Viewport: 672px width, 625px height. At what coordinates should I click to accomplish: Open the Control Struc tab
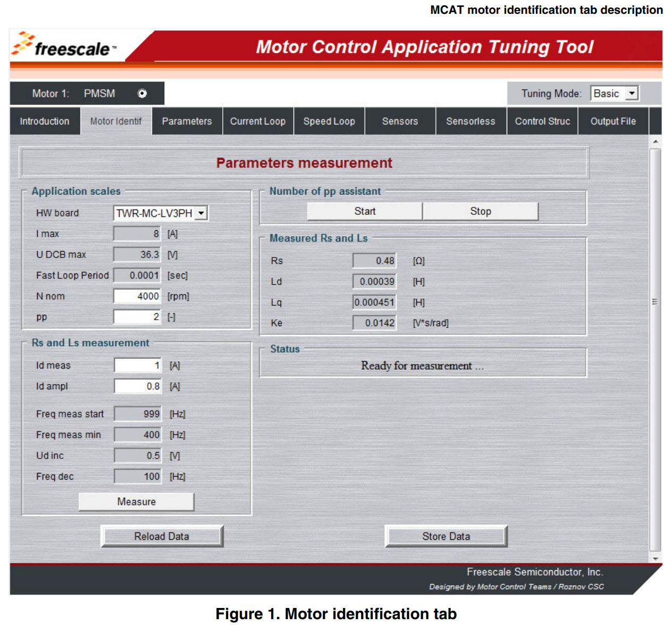tap(542, 121)
